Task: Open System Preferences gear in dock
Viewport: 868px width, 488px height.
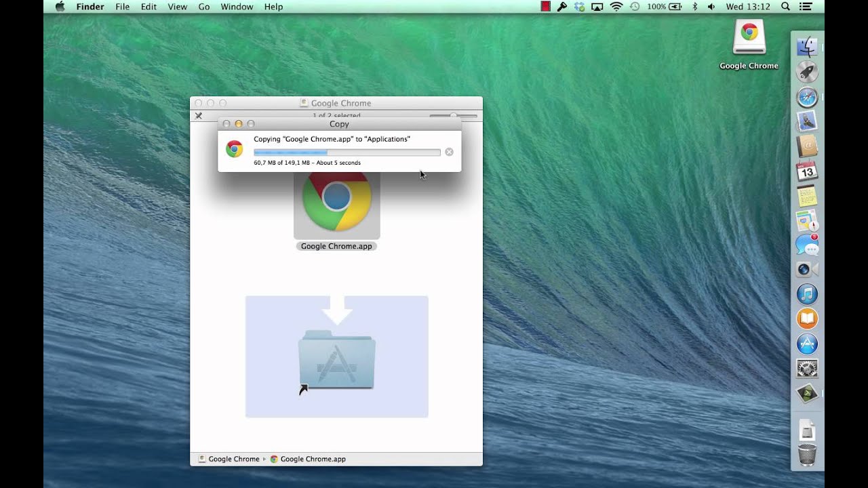Action: pyautogui.click(x=807, y=368)
